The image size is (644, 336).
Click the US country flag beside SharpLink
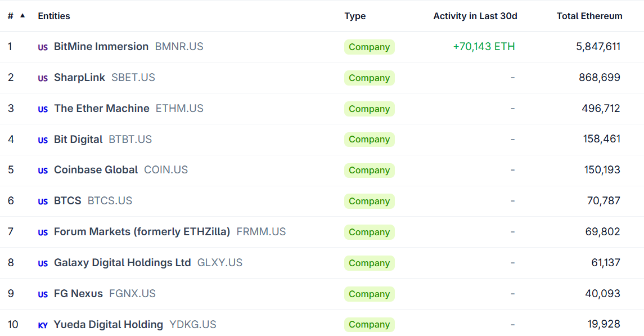tap(43, 78)
